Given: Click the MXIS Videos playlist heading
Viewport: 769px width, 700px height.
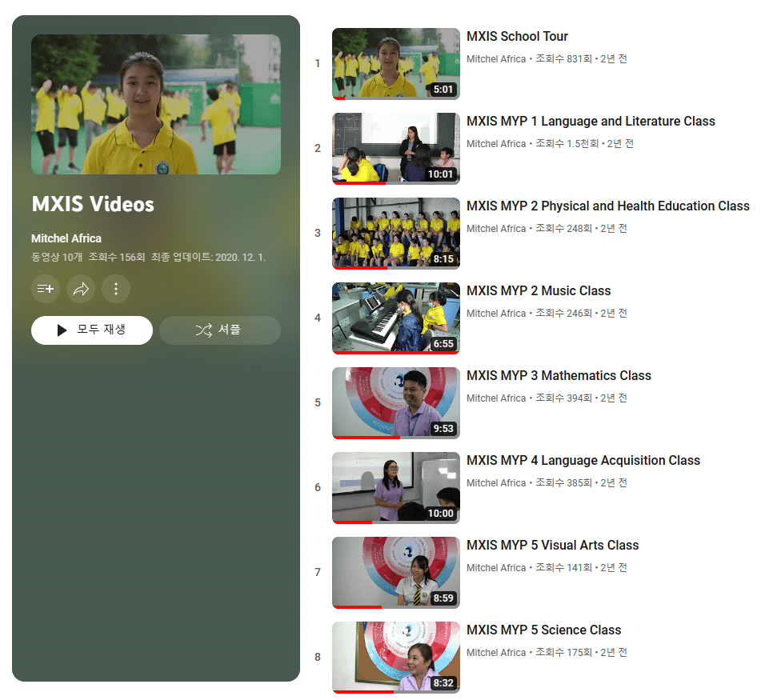Looking at the screenshot, I should click(93, 204).
